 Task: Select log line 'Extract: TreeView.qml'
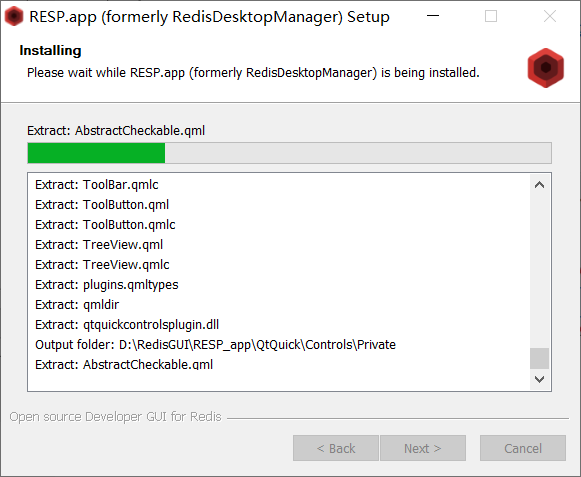[x=99, y=245]
